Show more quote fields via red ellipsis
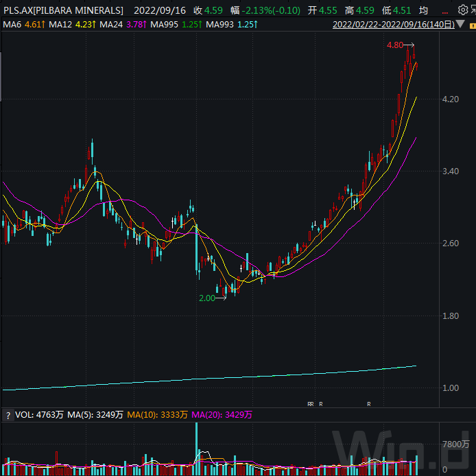Image resolution: width=476 pixels, height=476 pixels. coord(444,13)
